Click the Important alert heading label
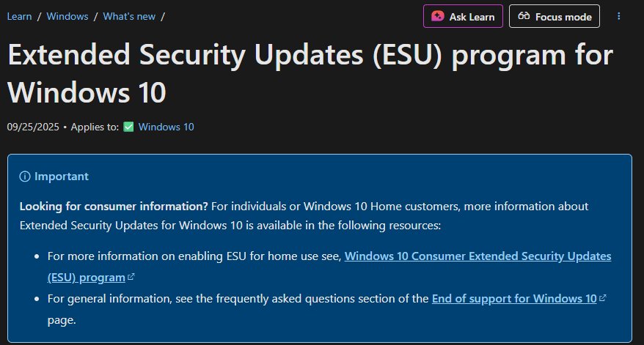644x345 pixels. click(x=62, y=177)
